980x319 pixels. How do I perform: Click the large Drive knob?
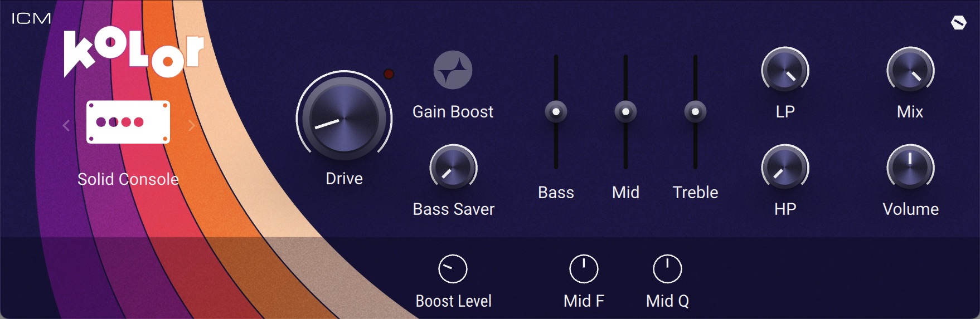tap(344, 119)
